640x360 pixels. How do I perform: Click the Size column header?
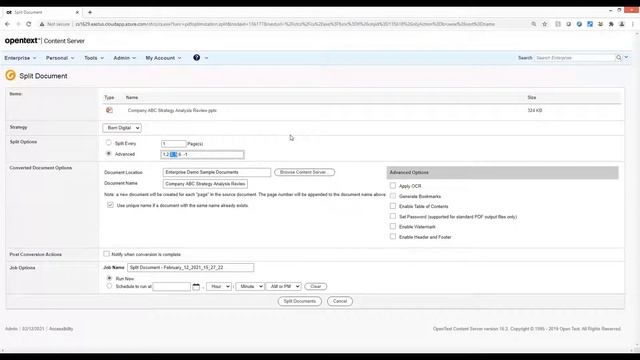[531, 98]
